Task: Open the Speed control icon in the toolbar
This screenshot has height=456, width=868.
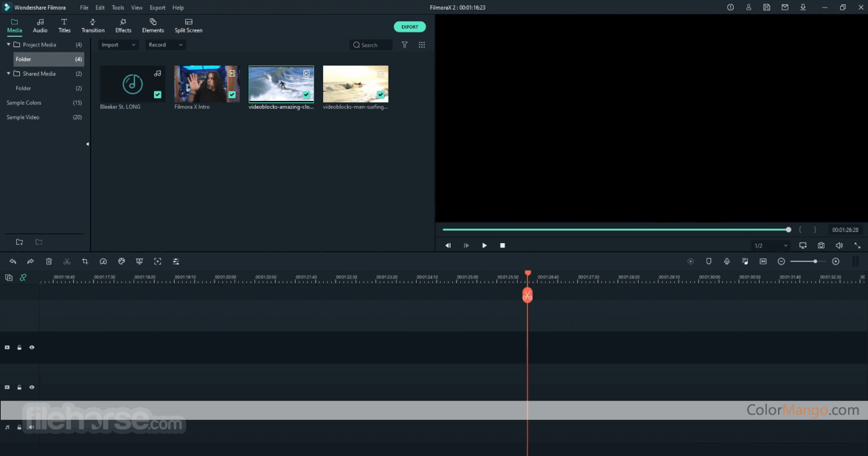Action: click(x=103, y=262)
